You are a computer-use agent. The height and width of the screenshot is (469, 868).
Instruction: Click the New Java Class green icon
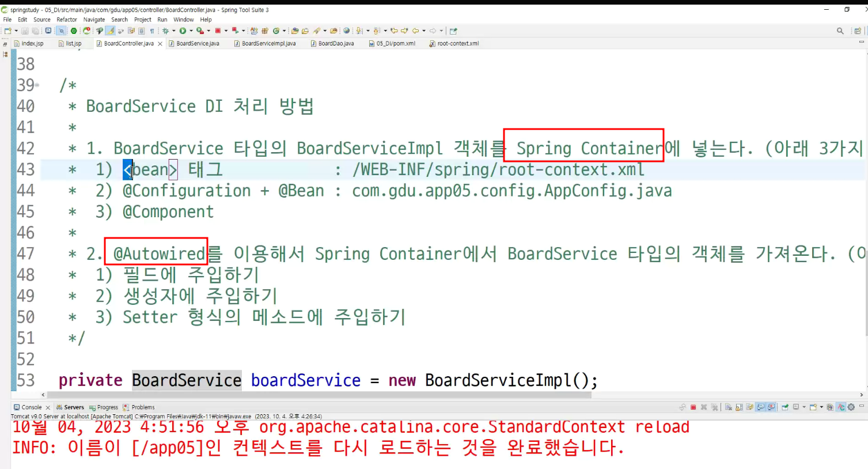point(276,31)
